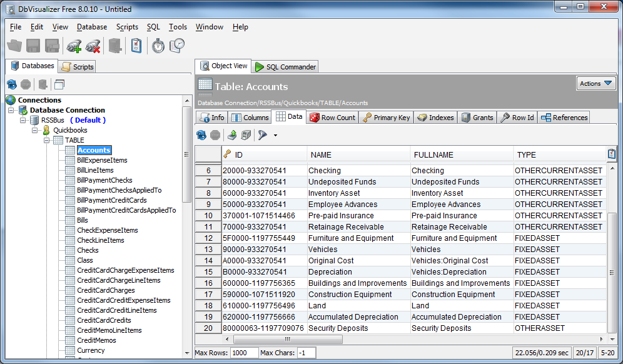Image resolution: width=623 pixels, height=364 pixels.
Task: Click the copy grid window icon
Action: [246, 135]
